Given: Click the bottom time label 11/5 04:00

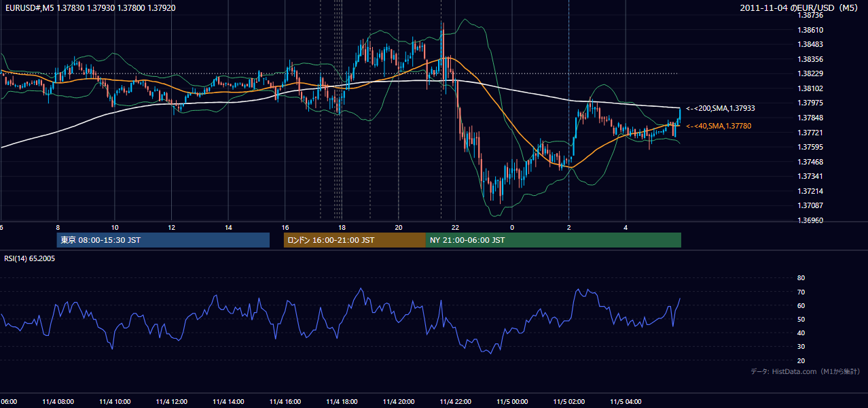Looking at the screenshot, I should (x=626, y=401).
